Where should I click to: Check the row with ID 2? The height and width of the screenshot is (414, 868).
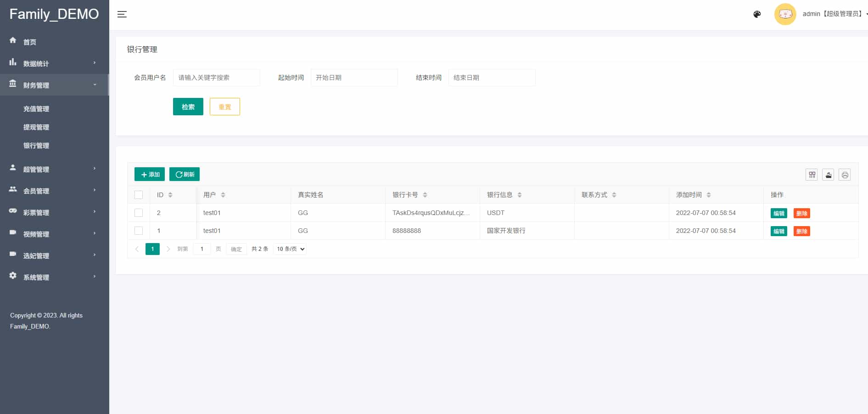click(139, 213)
